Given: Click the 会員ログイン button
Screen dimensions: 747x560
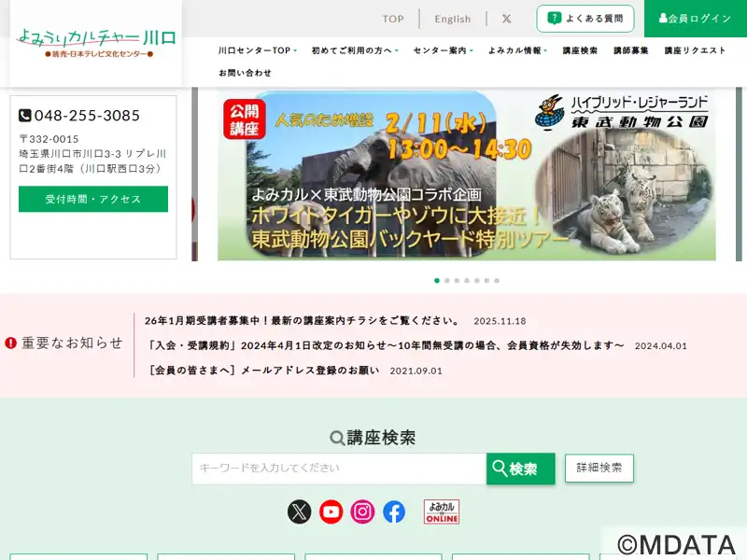Looking at the screenshot, I should tap(696, 19).
